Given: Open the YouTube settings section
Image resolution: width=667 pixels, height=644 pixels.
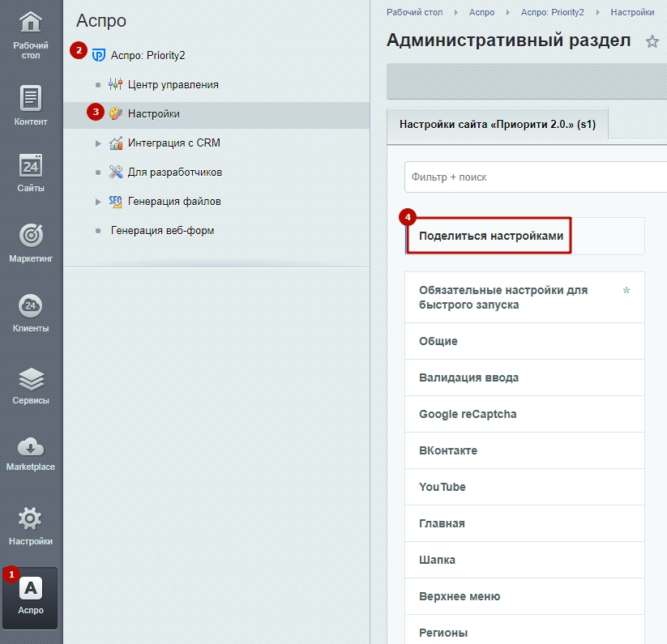Looking at the screenshot, I should (x=524, y=487).
